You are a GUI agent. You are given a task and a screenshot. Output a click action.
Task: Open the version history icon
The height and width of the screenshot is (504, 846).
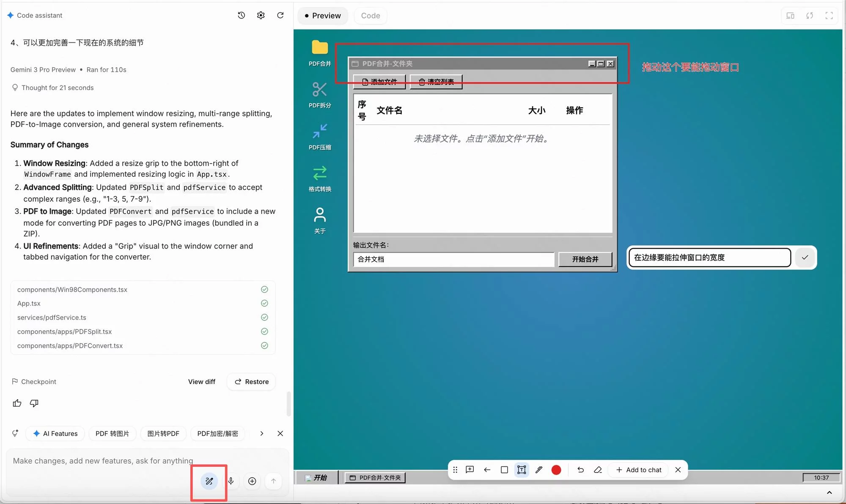tap(241, 15)
